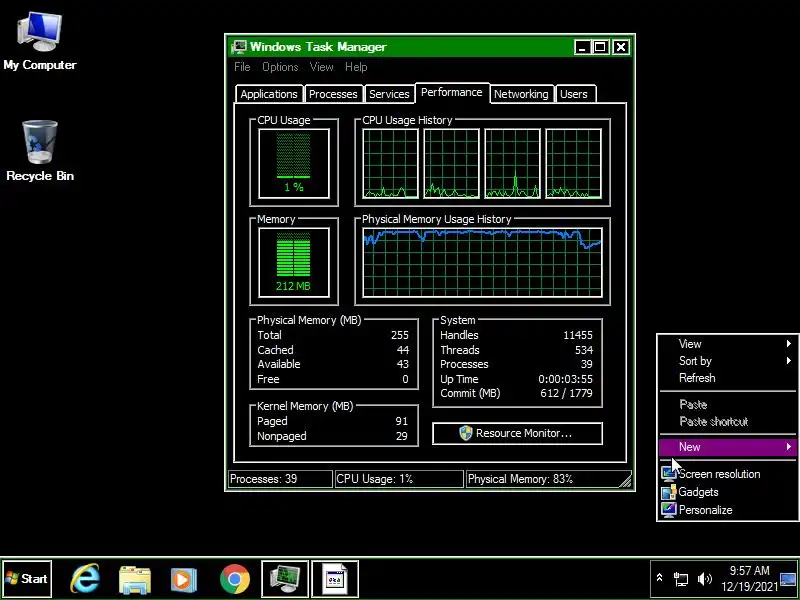Viewport: 800px width, 600px height.
Task: Click the Cached memory value 44
Action: [403, 350]
